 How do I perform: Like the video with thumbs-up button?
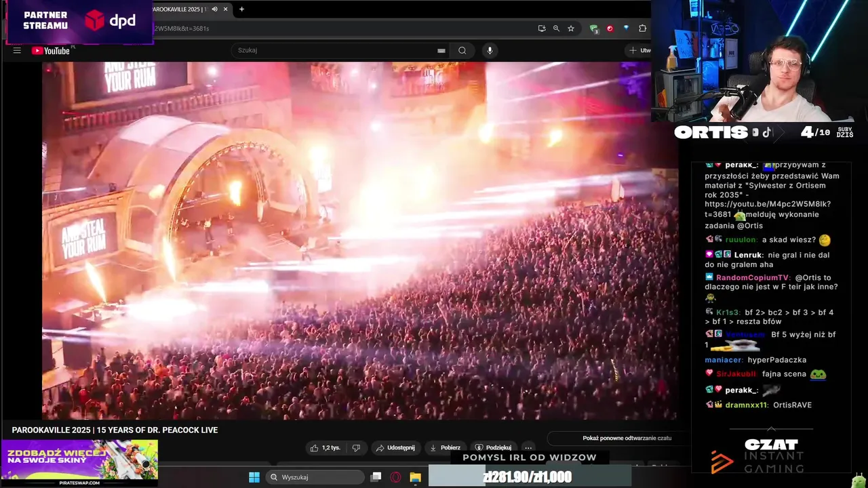point(325,447)
